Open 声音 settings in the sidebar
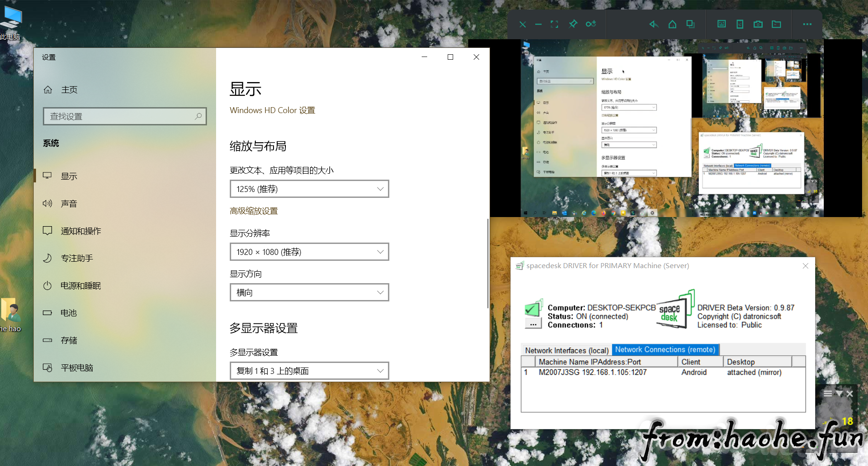 [x=124, y=203]
